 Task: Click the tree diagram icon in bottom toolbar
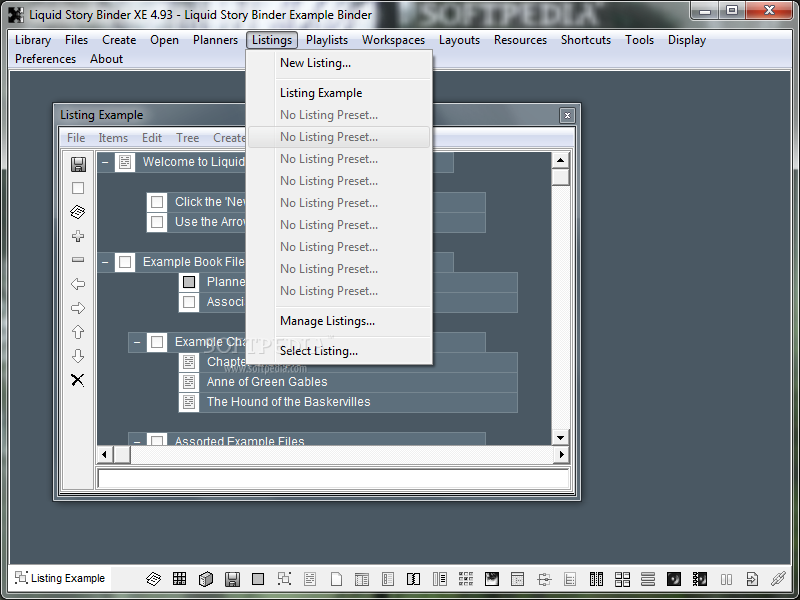pyautogui.click(x=544, y=579)
